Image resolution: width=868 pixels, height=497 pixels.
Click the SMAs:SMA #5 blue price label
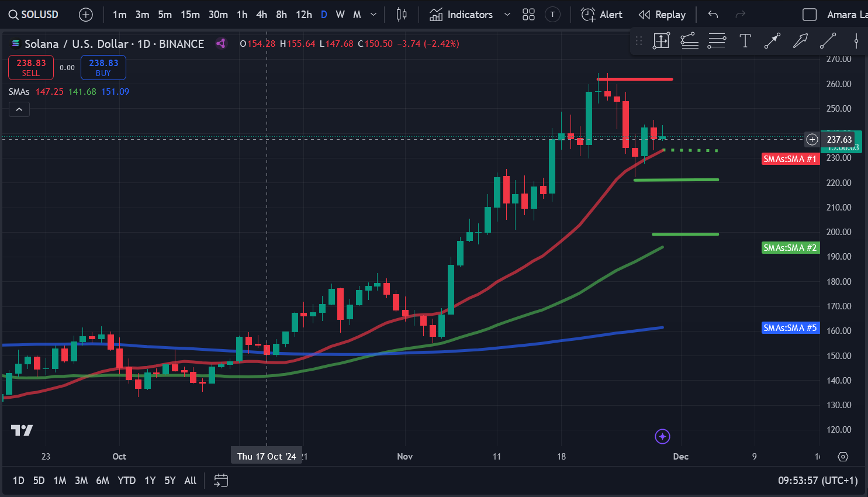point(790,328)
